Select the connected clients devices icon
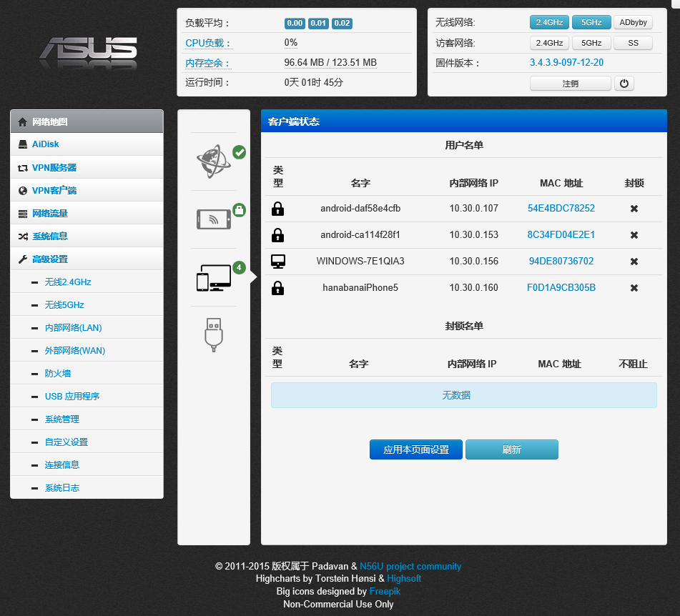The height and width of the screenshot is (616, 680). tap(214, 278)
